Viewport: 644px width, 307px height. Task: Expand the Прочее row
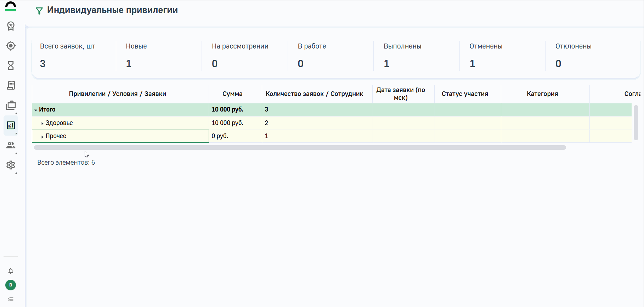(42, 137)
